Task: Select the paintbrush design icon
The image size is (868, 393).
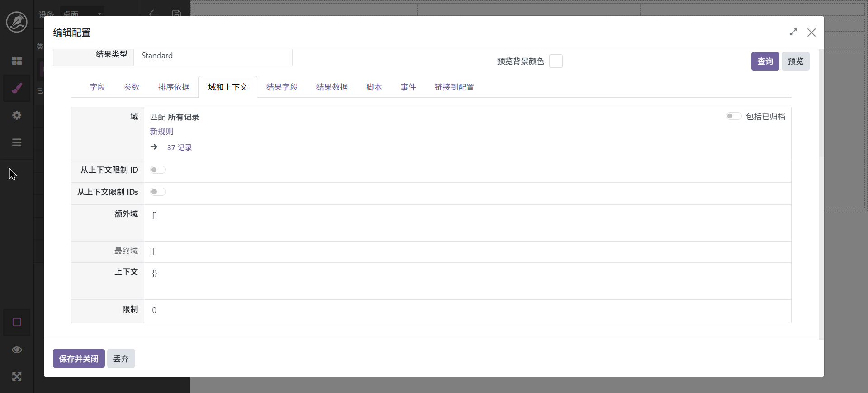Action: pos(17,88)
